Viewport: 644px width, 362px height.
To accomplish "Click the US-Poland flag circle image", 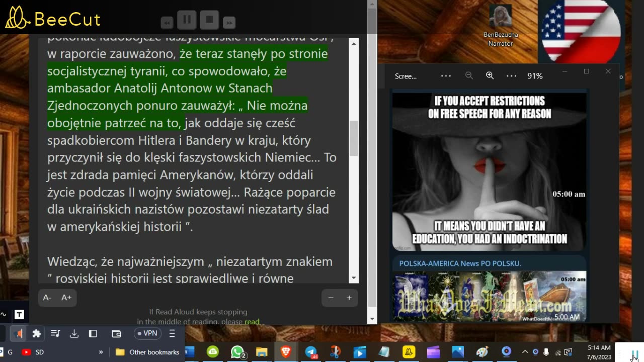I will pos(581,30).
